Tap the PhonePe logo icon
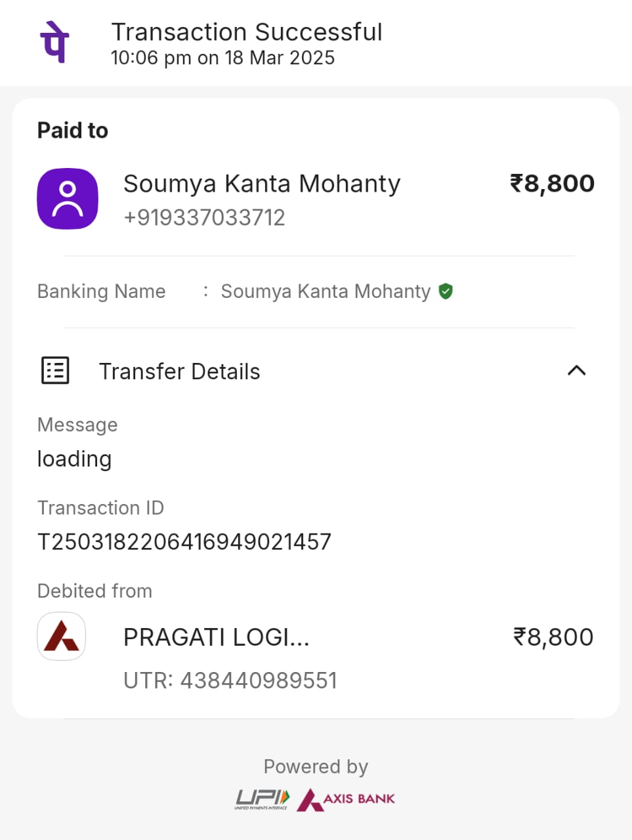Image resolution: width=632 pixels, height=840 pixels. click(x=55, y=42)
